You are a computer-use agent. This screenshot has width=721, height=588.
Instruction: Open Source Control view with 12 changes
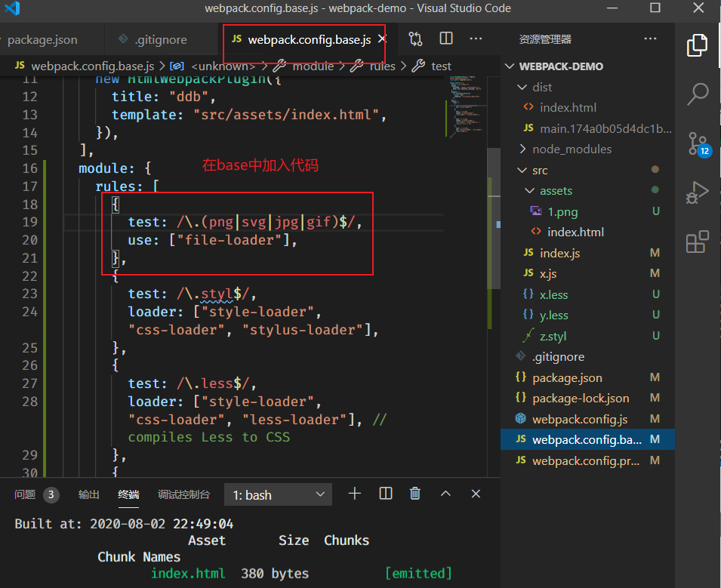tap(698, 144)
